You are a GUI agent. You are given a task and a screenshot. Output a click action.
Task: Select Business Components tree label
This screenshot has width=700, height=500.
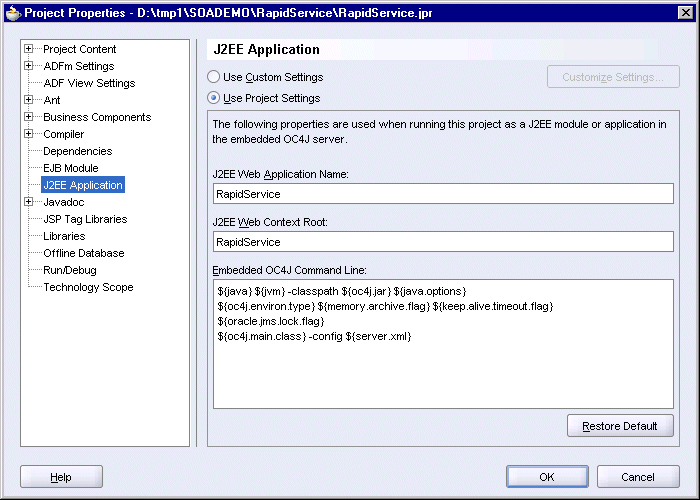coord(97,117)
